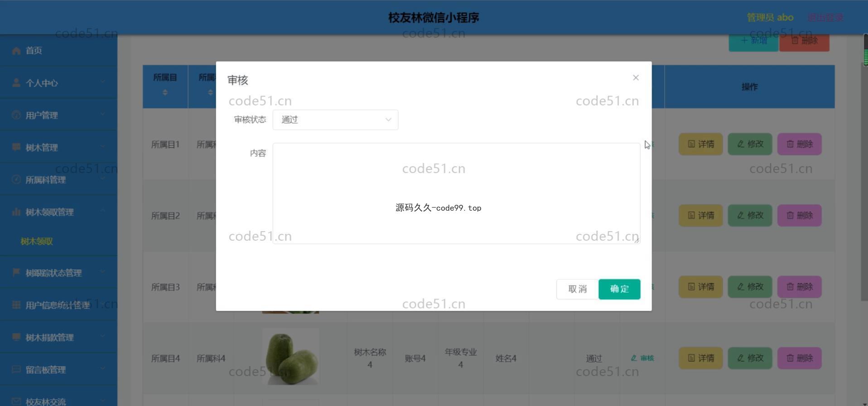Click into the 内容 text area
The height and width of the screenshot is (406, 868).
(x=456, y=193)
